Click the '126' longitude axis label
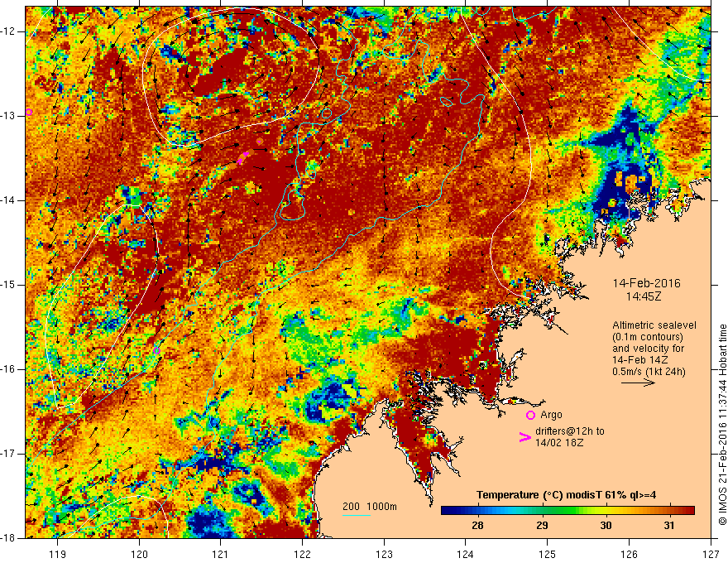Image resolution: width=728 pixels, height=563 pixels. pos(629,554)
